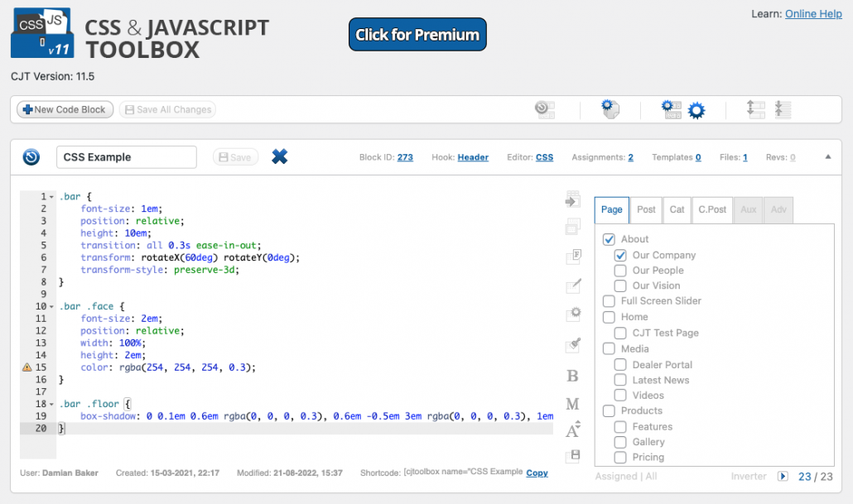
Task: Check the Our People checkbox
Action: (x=620, y=271)
